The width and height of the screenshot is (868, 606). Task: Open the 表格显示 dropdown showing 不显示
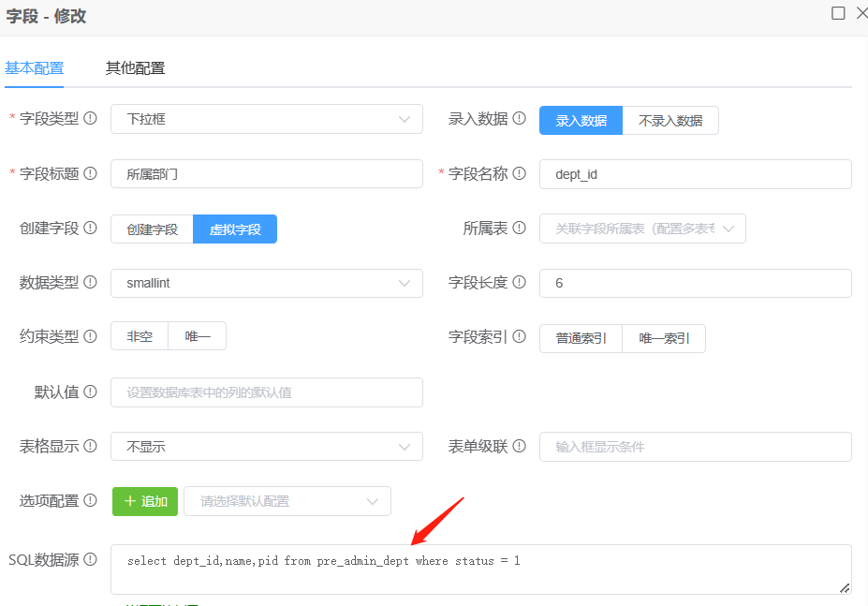pyautogui.click(x=266, y=447)
